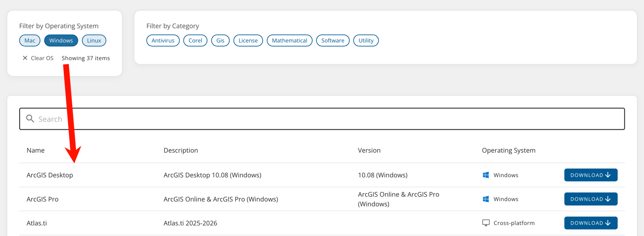The image size is (644, 236).
Task: Filter by the Antivirus category
Action: click(x=163, y=40)
